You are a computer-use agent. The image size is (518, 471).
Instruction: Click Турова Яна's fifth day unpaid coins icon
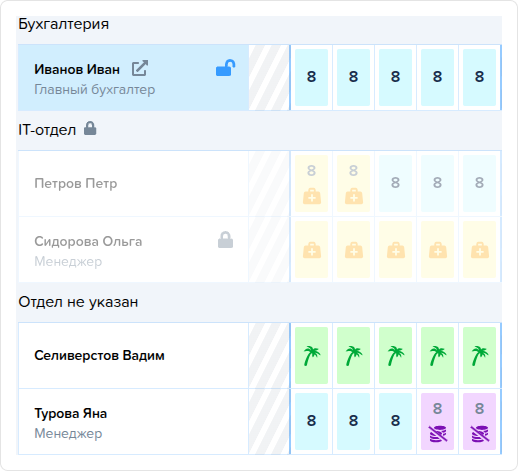(480, 433)
